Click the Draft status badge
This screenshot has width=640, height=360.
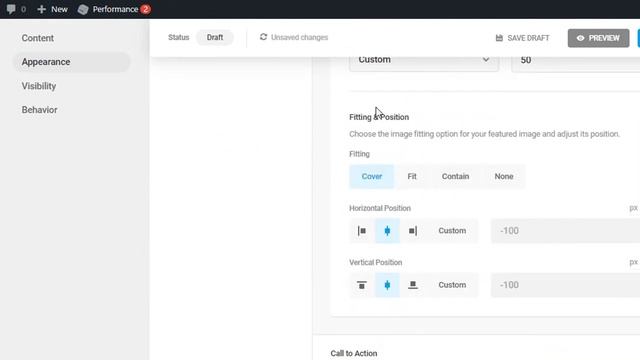tap(215, 38)
